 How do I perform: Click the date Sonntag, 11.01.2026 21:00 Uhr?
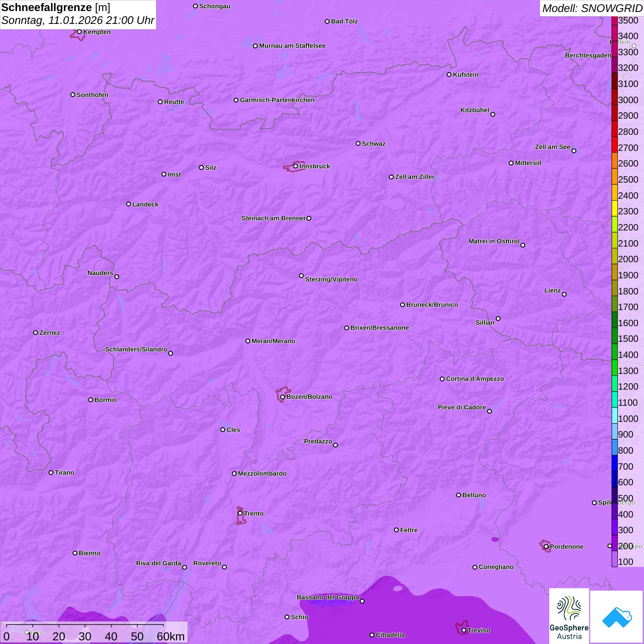click(78, 21)
